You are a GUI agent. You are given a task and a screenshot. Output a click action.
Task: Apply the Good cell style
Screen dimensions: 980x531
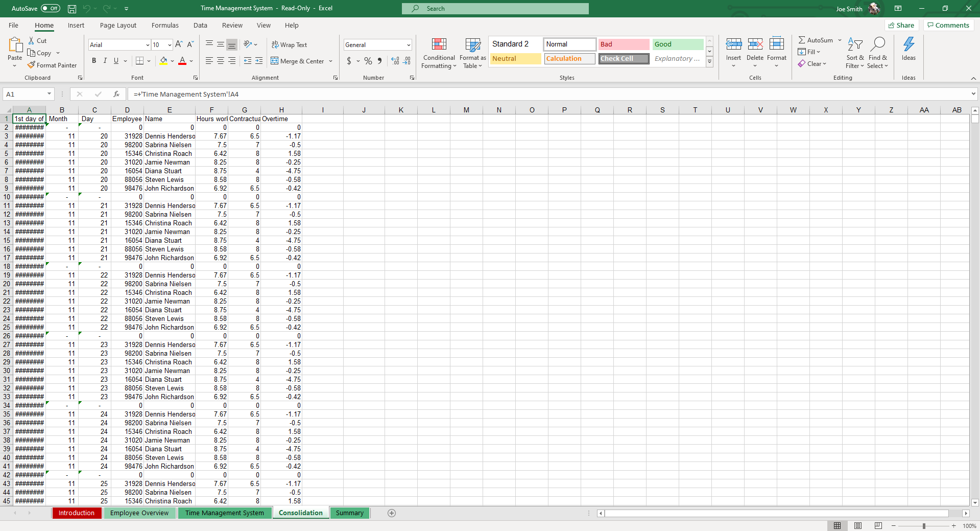pos(678,44)
